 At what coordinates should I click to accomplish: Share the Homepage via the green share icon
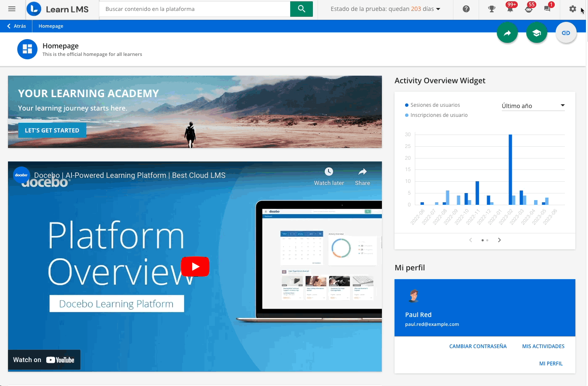tap(507, 32)
